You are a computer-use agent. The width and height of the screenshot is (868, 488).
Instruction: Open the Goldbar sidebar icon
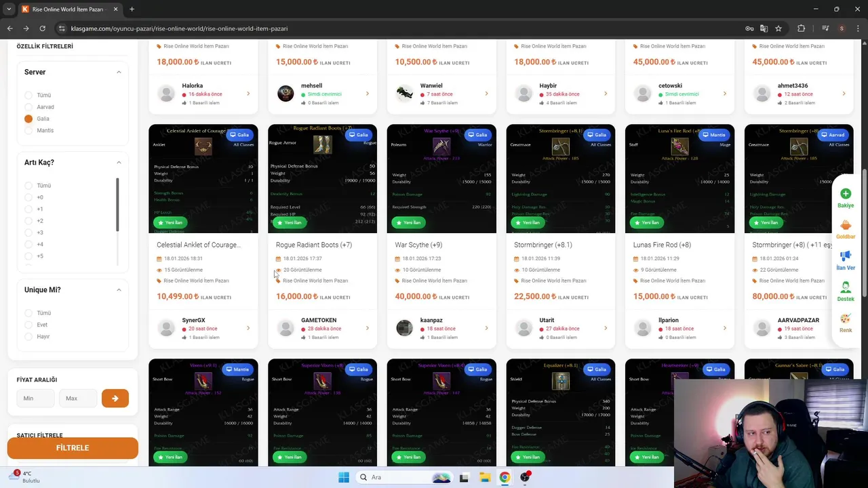[845, 225]
